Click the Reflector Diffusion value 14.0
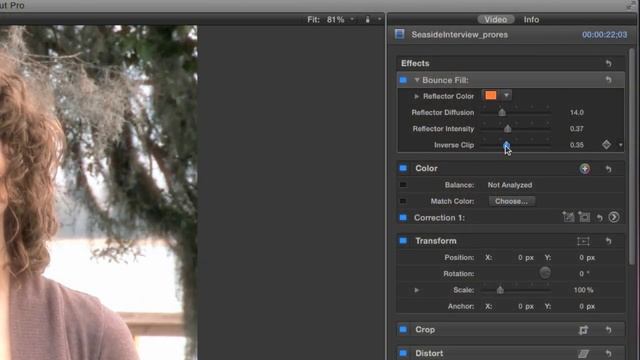 tap(576, 112)
